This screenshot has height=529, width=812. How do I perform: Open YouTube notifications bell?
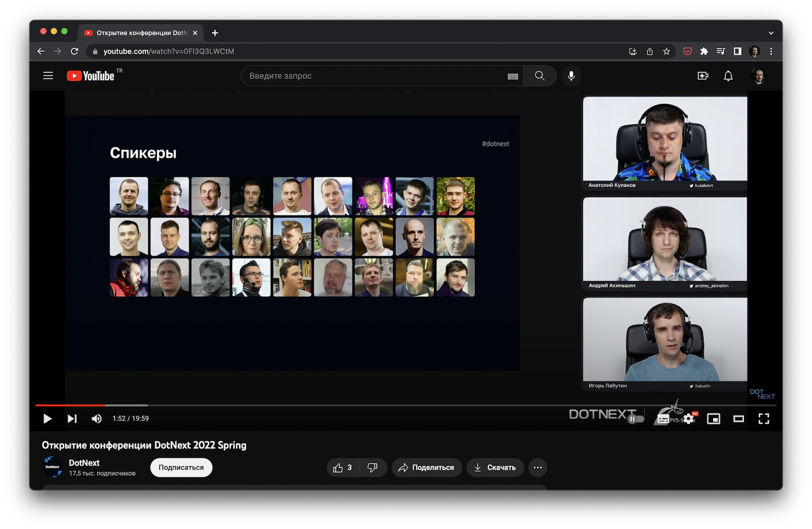tap(728, 76)
